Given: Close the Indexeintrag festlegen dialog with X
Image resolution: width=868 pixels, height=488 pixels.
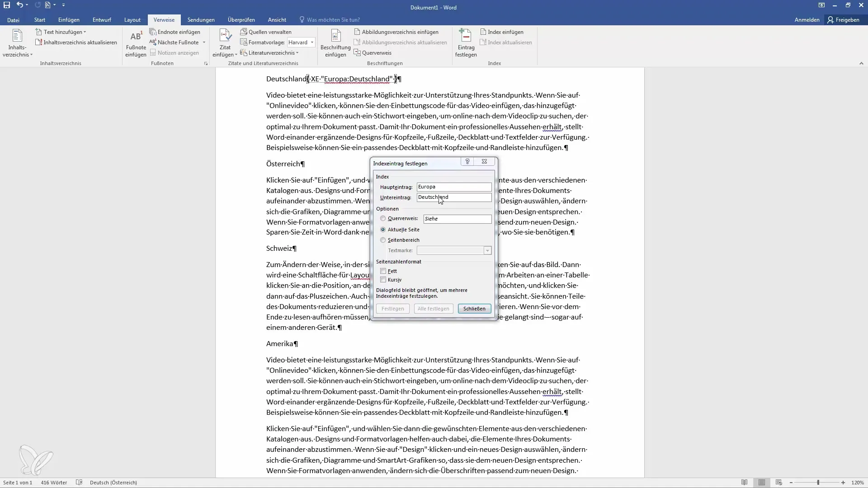Looking at the screenshot, I should tap(484, 161).
